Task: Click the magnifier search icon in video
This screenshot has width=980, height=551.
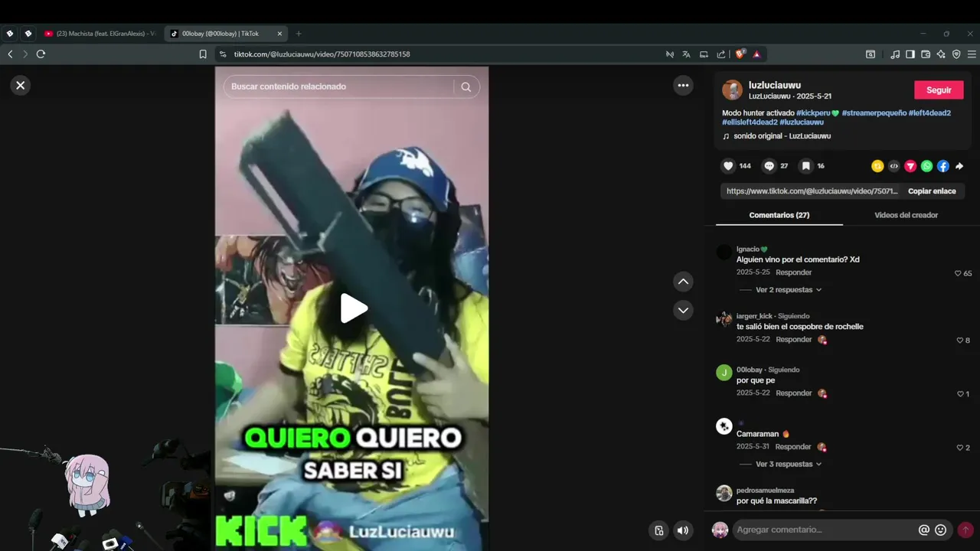Action: (466, 86)
